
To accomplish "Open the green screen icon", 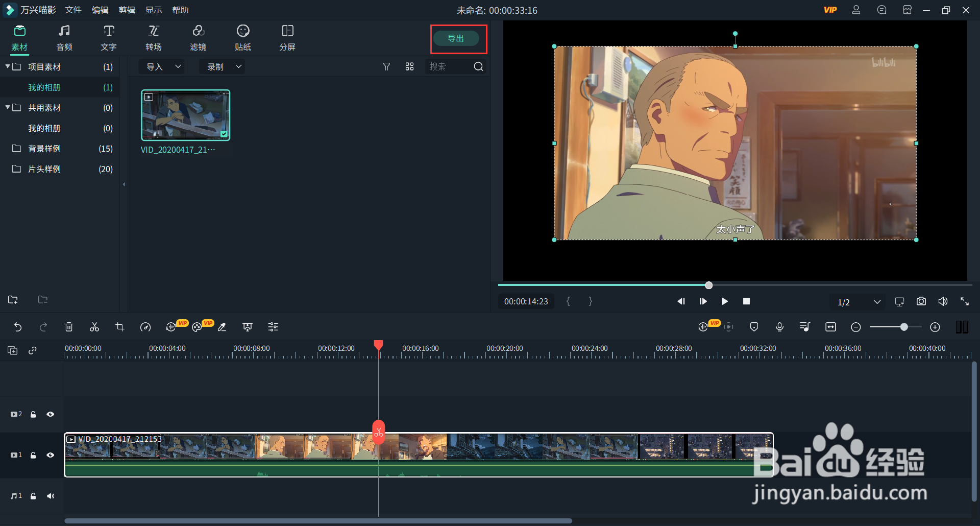I will [248, 327].
